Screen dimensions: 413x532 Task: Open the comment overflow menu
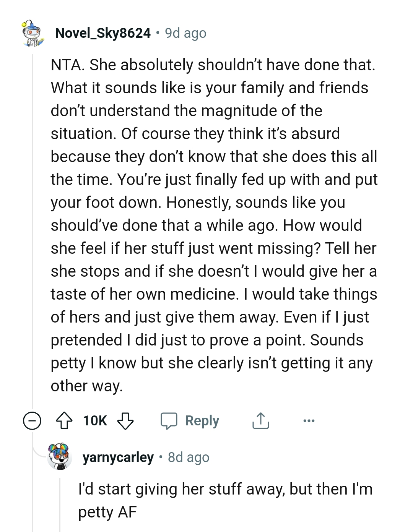[308, 420]
